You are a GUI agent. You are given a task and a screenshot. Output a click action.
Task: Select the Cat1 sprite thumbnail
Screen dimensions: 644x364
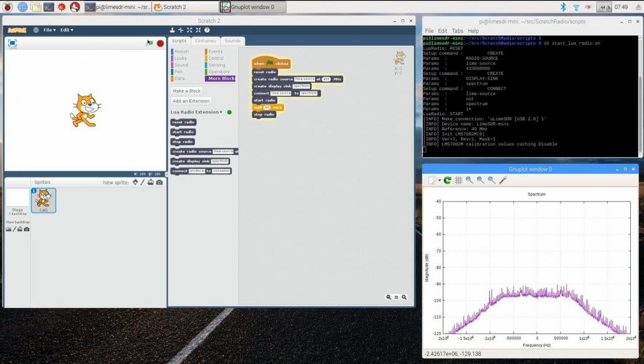click(x=43, y=200)
